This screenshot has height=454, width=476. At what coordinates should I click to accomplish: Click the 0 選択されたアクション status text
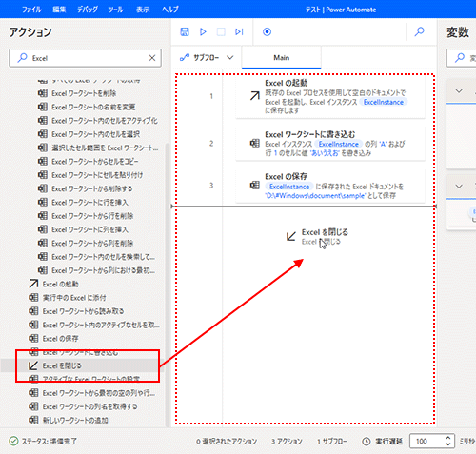click(227, 442)
